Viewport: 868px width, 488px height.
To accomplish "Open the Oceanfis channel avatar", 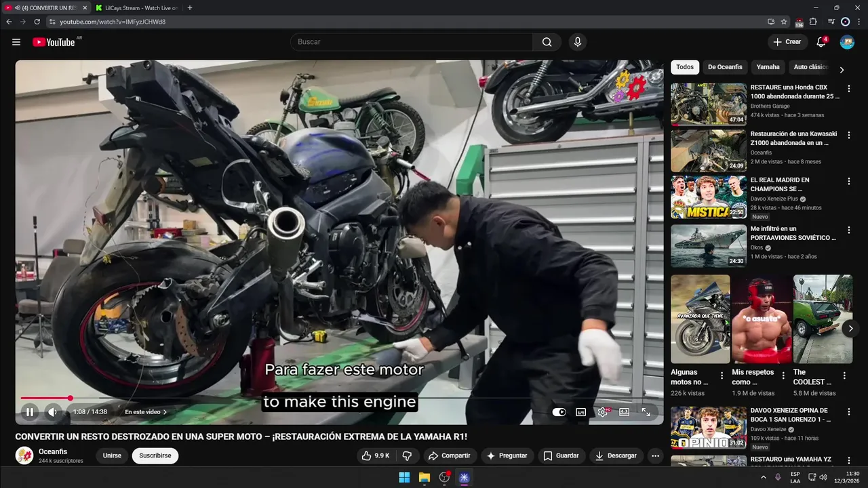I will pos(24,455).
